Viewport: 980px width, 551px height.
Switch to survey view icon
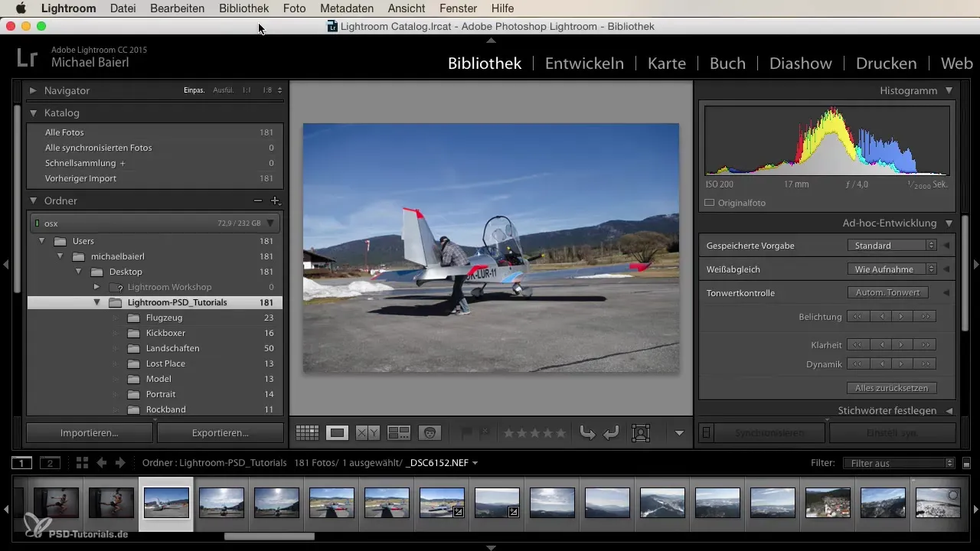pos(399,433)
